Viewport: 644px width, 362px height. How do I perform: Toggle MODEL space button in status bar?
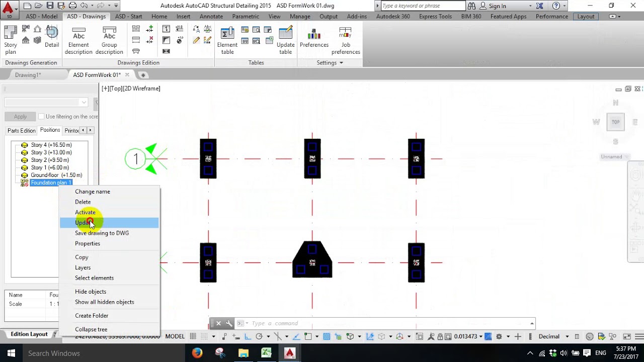click(x=175, y=336)
